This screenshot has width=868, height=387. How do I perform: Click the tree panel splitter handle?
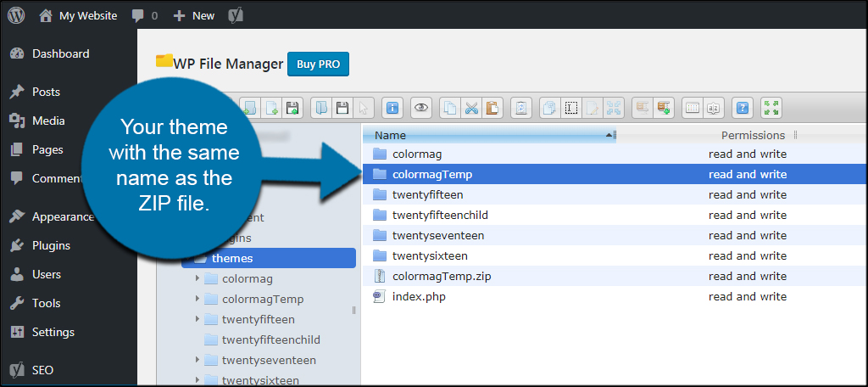[354, 311]
